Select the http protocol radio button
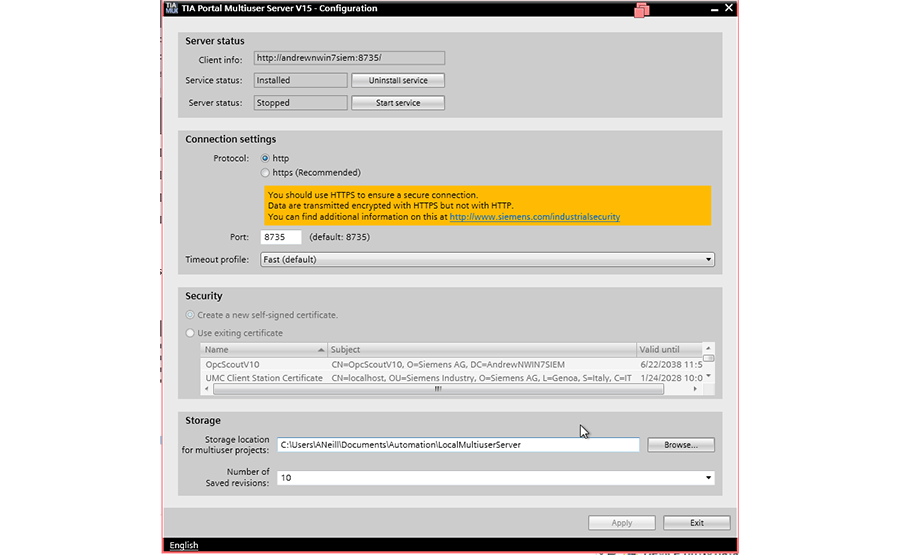Image resolution: width=900 pixels, height=555 pixels. pos(265,158)
